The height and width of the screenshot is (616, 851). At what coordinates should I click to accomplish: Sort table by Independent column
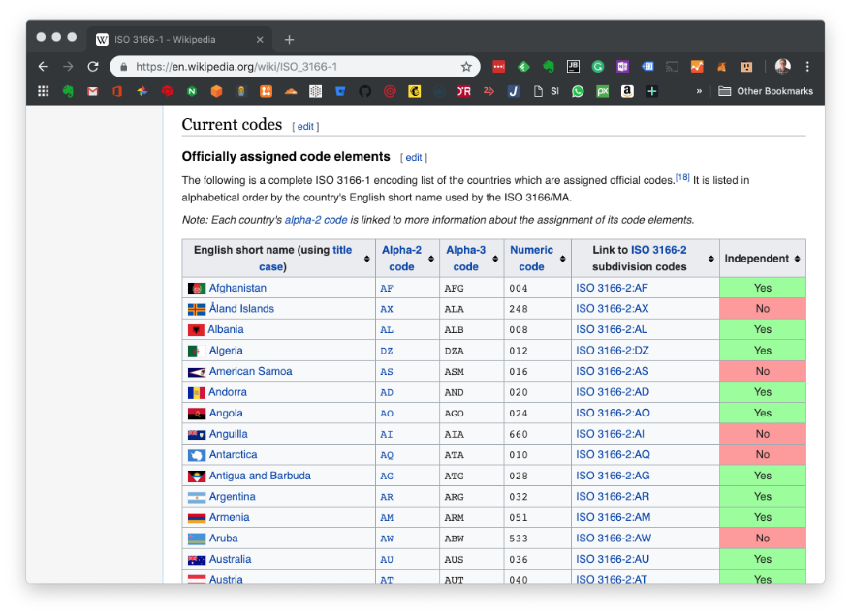(x=763, y=259)
